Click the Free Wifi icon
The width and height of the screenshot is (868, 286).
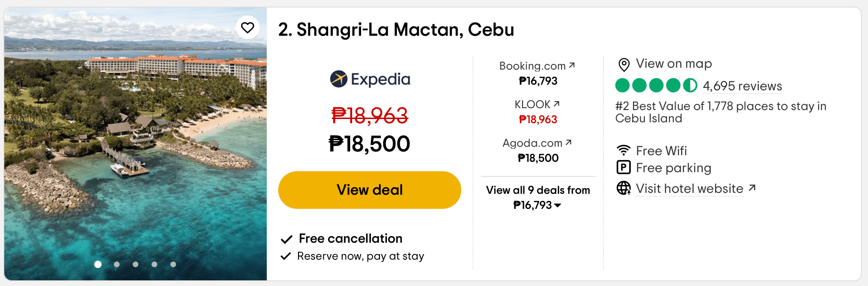pos(623,151)
